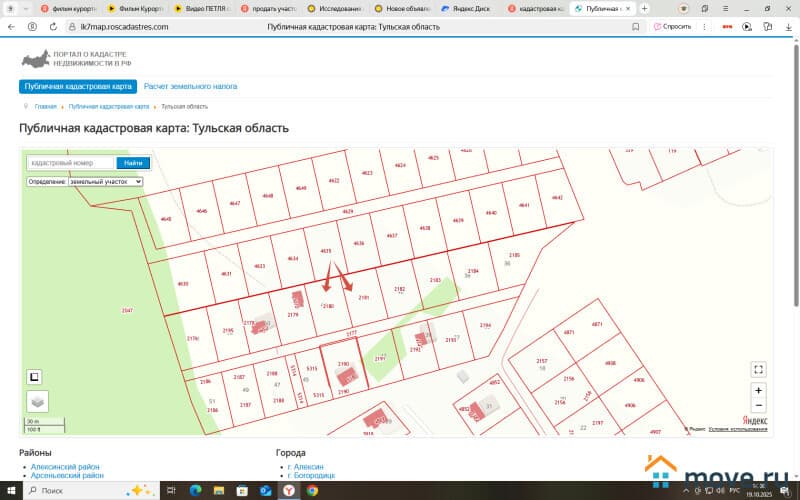Open the map layers switcher icon
Image resolution: width=800 pixels, height=500 pixels.
38,401
